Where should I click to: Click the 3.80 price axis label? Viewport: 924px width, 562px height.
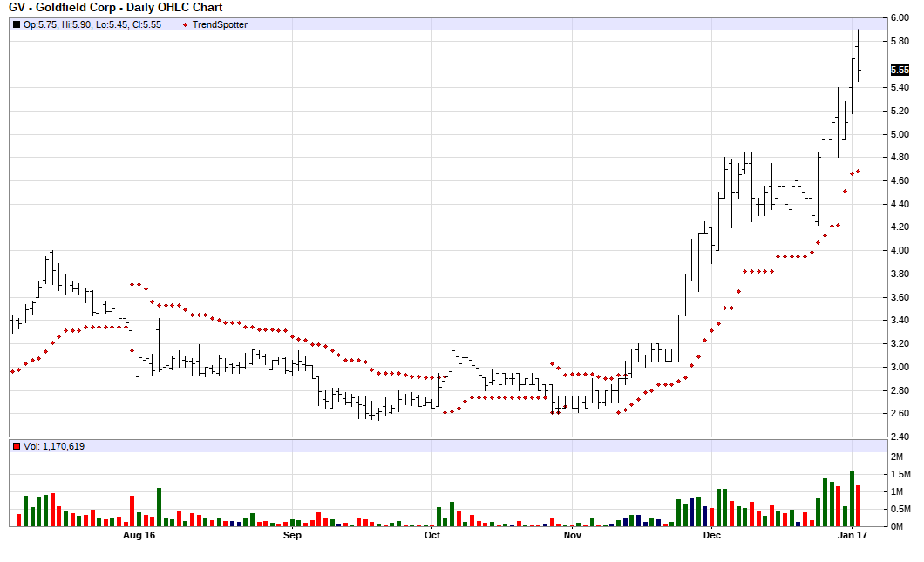(900, 274)
